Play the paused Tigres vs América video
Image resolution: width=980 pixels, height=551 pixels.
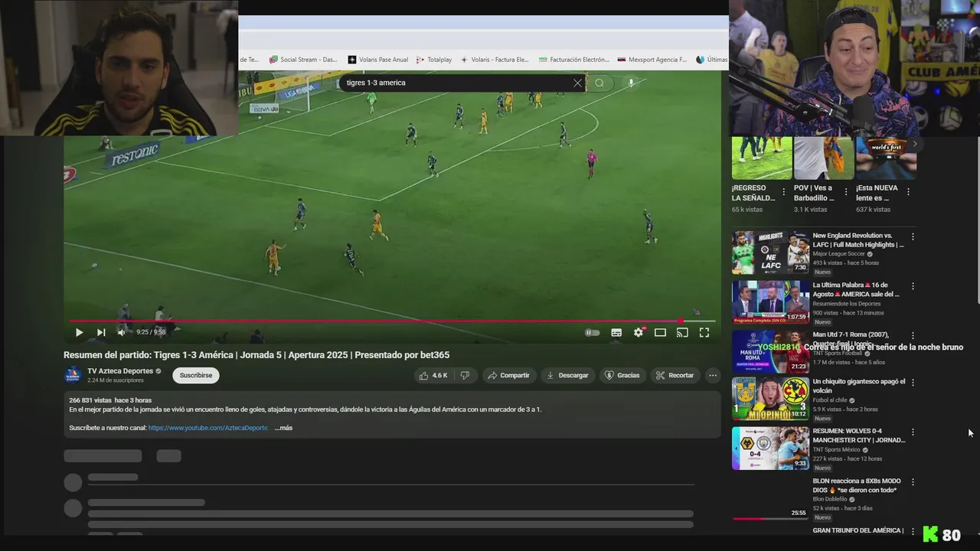79,332
